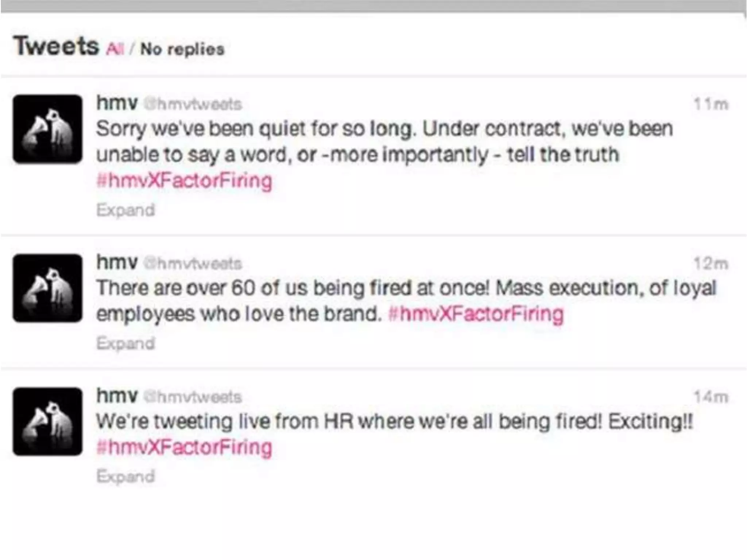The height and width of the screenshot is (560, 747).
Task: Click hmv name on the 11m tweet
Action: [117, 103]
